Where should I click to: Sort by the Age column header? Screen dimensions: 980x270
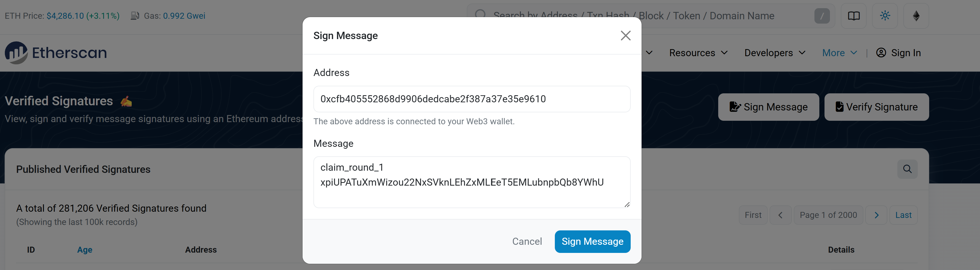pyautogui.click(x=85, y=250)
